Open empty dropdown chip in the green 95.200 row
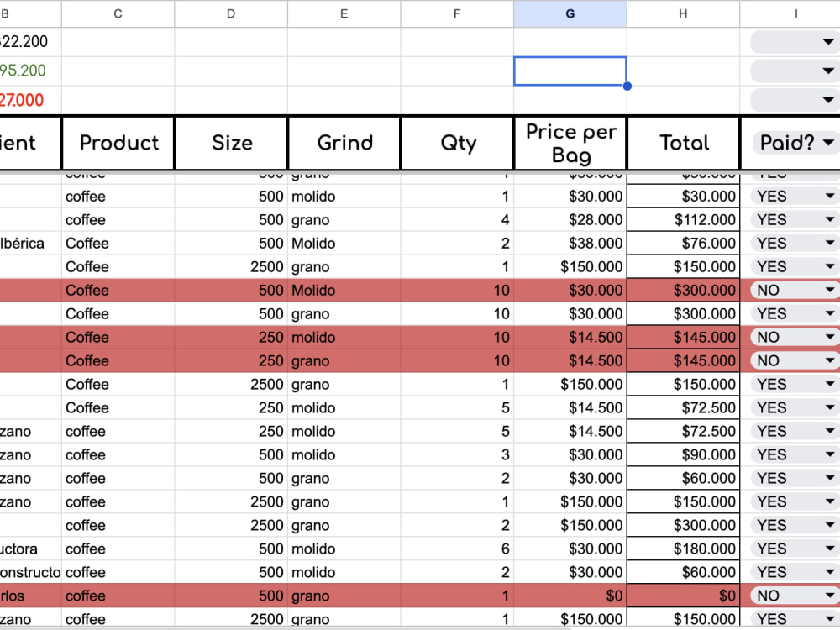Screen dimensions: 840x630 pyautogui.click(x=795, y=71)
